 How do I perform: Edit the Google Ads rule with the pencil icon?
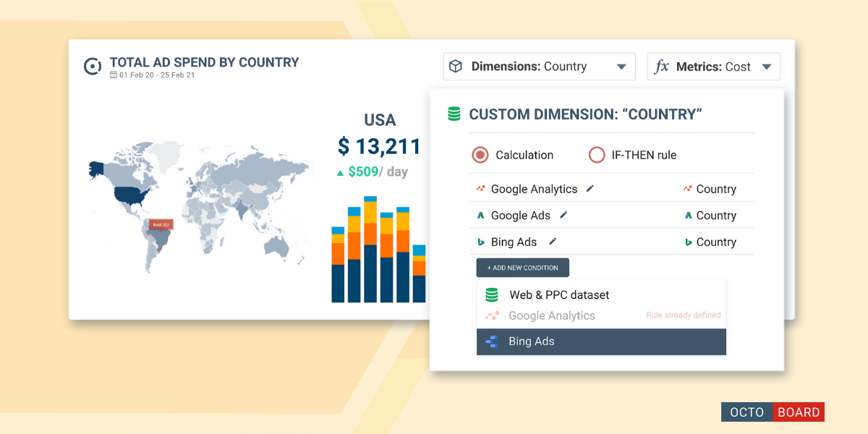pos(563,215)
